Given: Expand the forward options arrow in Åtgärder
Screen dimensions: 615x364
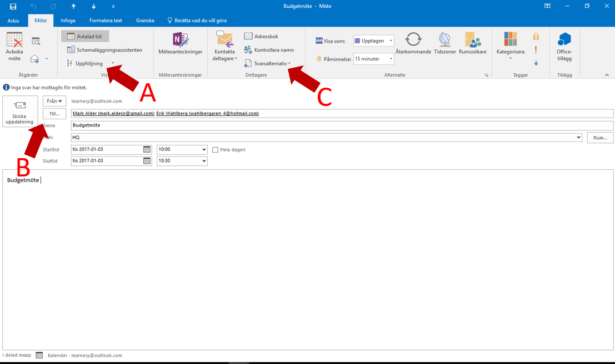Looking at the screenshot, I should [x=47, y=59].
